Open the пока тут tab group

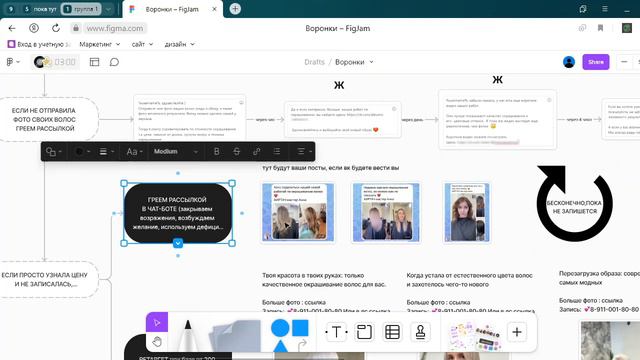(40, 9)
